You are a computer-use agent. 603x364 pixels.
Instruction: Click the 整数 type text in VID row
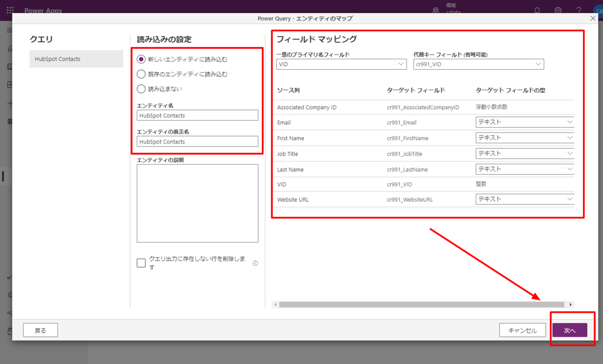click(482, 184)
